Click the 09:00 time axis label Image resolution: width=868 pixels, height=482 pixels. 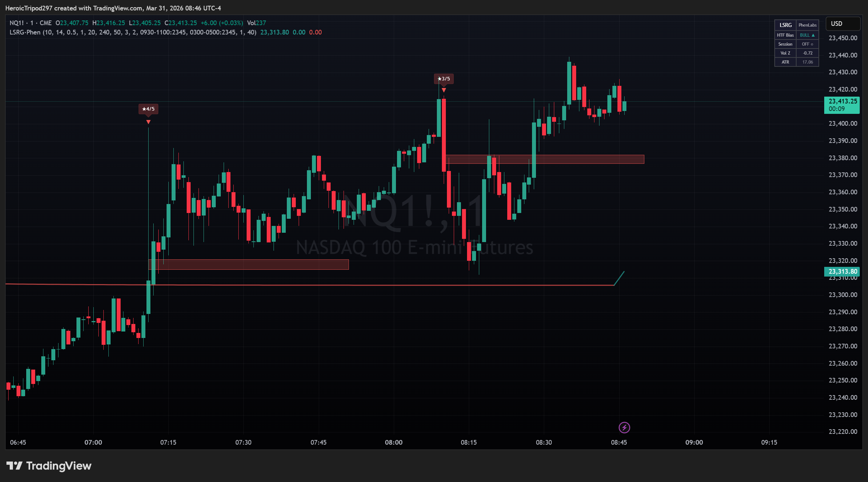694,442
